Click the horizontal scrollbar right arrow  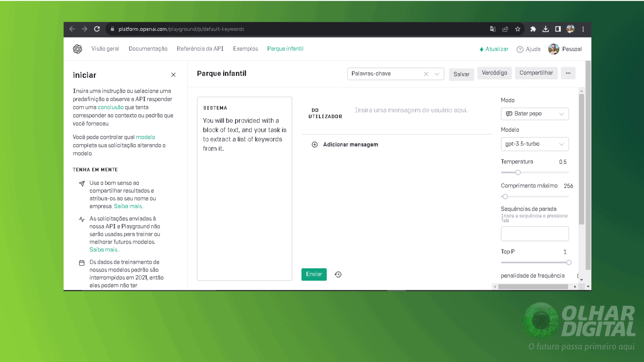575,287
